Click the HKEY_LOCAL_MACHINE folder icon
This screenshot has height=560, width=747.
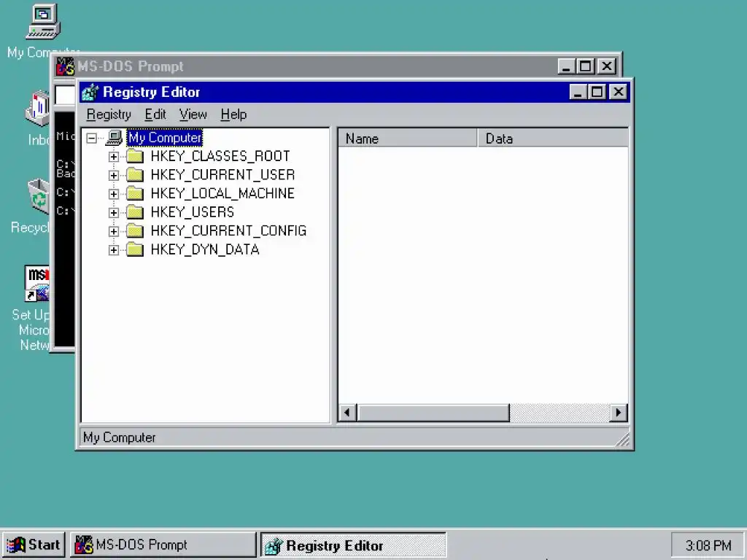[x=135, y=192]
